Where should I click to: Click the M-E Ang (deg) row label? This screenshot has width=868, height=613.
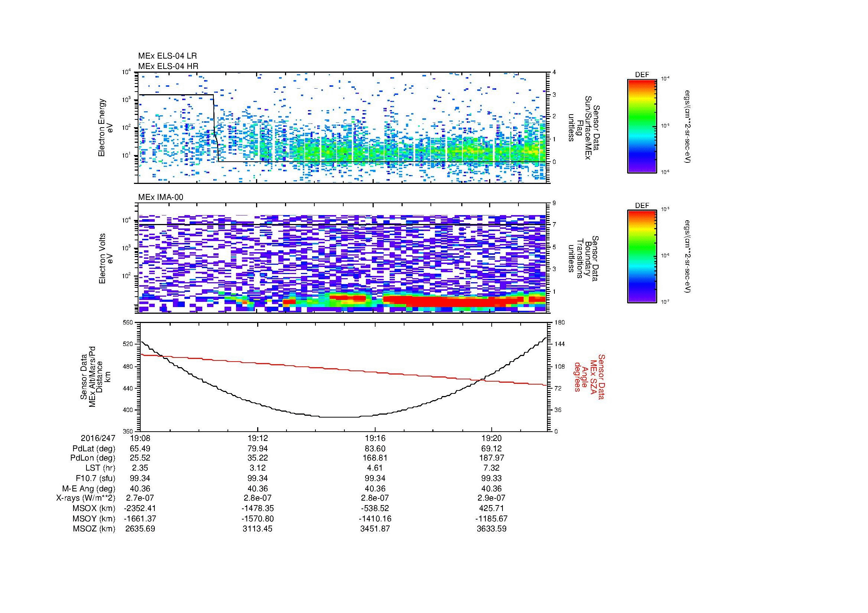point(88,489)
